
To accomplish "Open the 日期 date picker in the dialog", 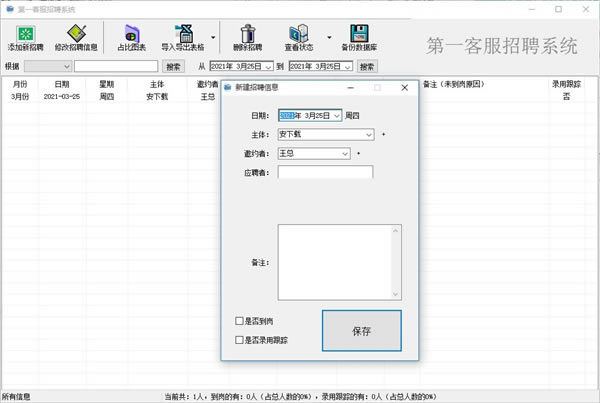I will (335, 115).
